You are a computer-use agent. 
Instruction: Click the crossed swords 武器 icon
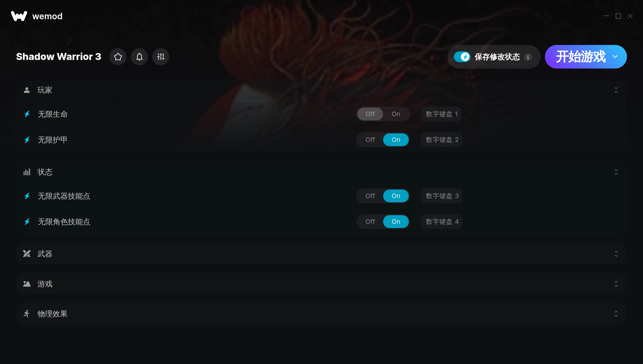[x=27, y=254]
